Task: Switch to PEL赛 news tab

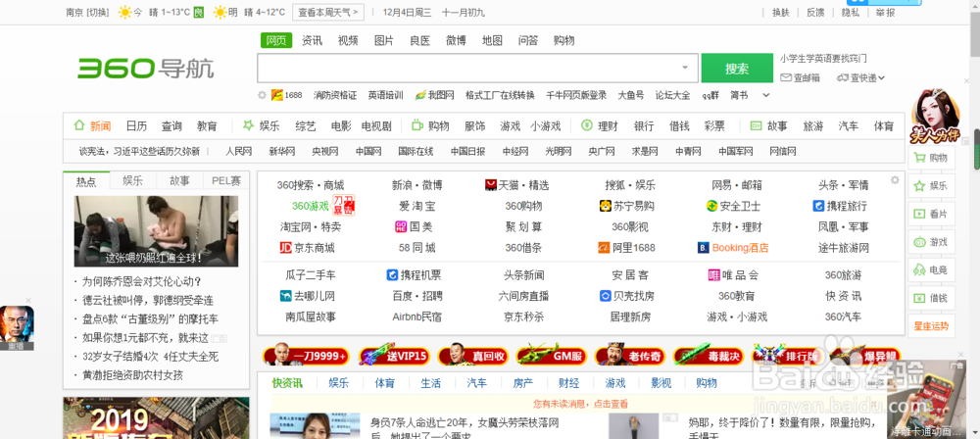Action: pos(226,181)
